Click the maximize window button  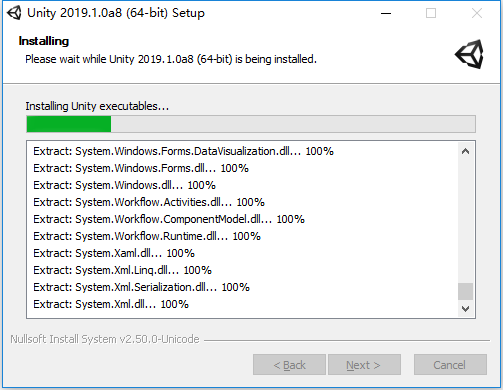[431, 13]
